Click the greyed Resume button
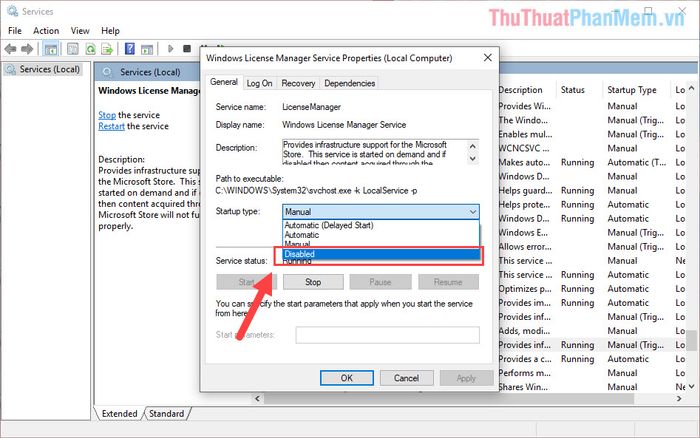This screenshot has width=700, height=438. click(x=448, y=282)
